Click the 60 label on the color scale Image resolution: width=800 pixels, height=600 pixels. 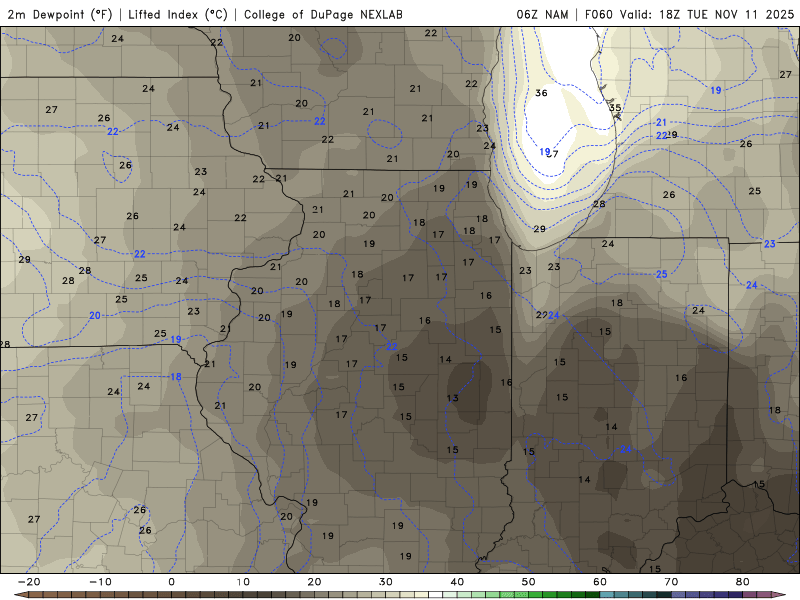point(600,582)
